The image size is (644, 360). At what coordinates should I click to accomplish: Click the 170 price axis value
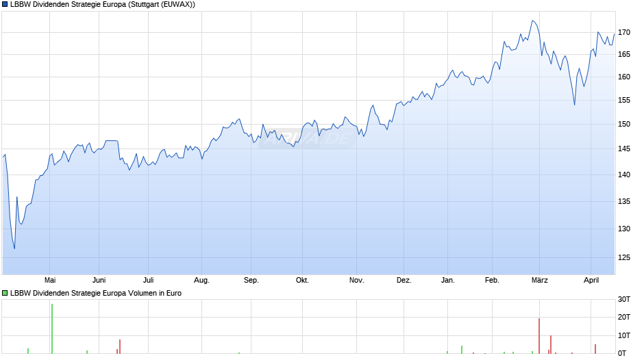click(x=624, y=32)
